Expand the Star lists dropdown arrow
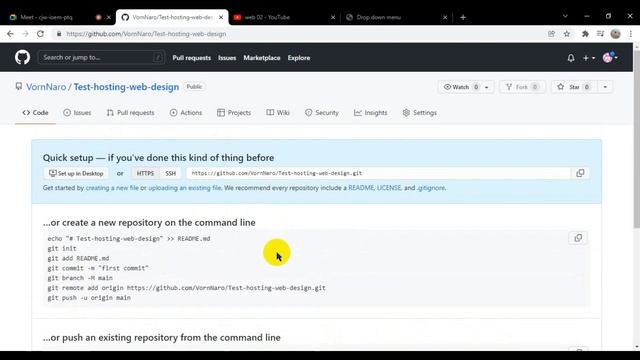Screen dimensions: 640x360 coord(605,87)
